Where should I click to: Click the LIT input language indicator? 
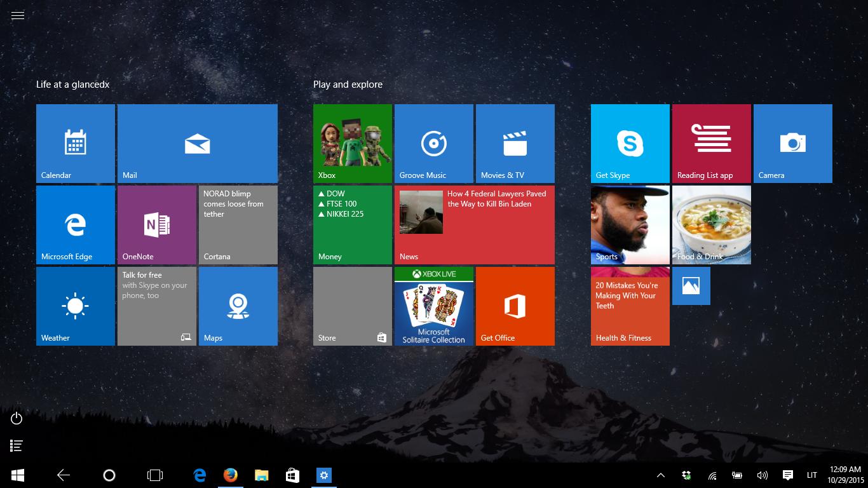pos(812,475)
